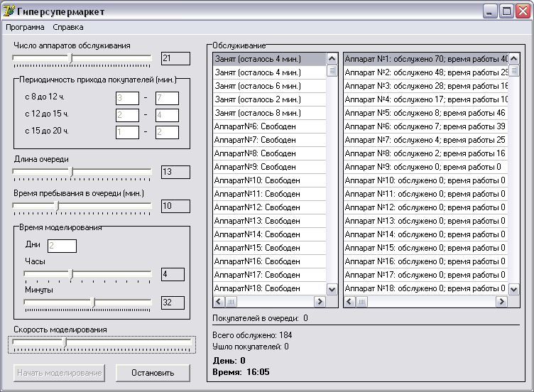The width and height of the screenshot is (534, 392).
Task: Click the statistics list's right scroll arrow
Action: pos(501,301)
